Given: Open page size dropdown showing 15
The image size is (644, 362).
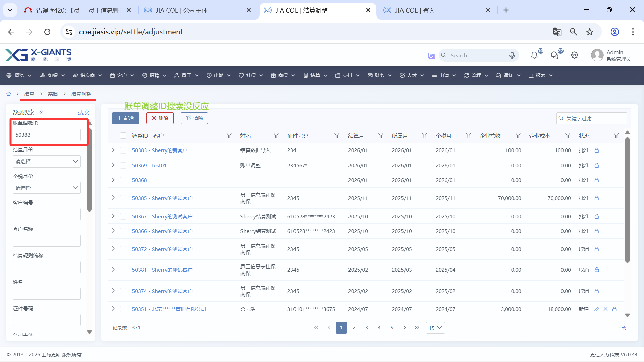Looking at the screenshot, I should (435, 328).
